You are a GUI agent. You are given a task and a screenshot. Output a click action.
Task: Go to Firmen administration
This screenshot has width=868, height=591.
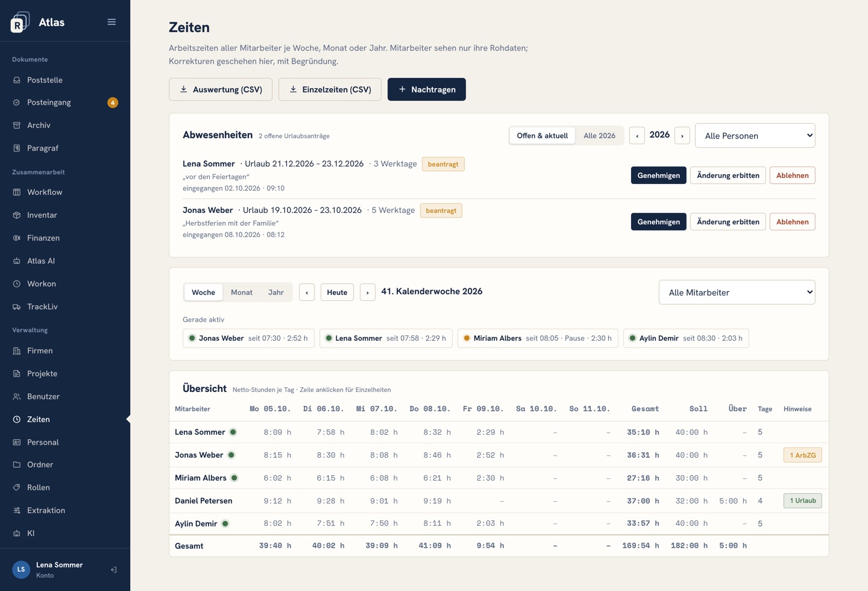click(x=65, y=351)
